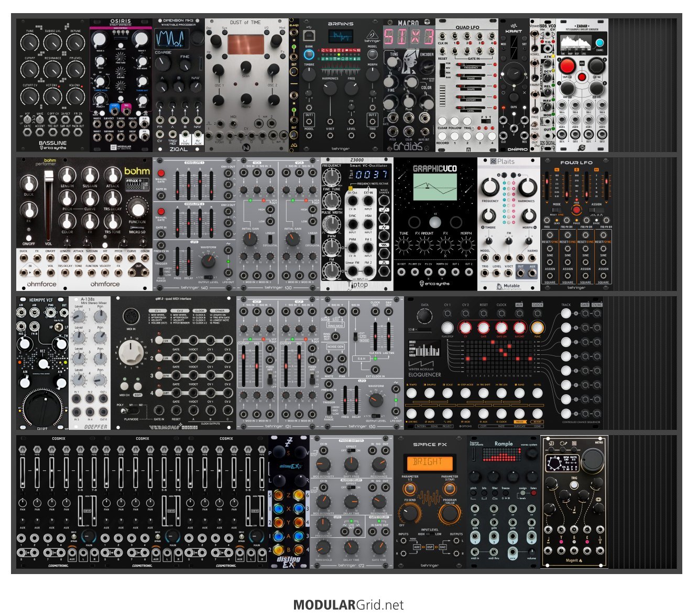Toggle the Audio Delay EFFECT off/on switch
Screen dimensions: 698x616
[351, 487]
